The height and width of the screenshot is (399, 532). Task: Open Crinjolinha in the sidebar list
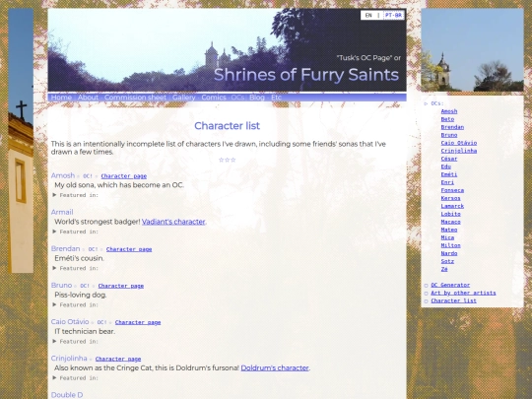point(459,151)
